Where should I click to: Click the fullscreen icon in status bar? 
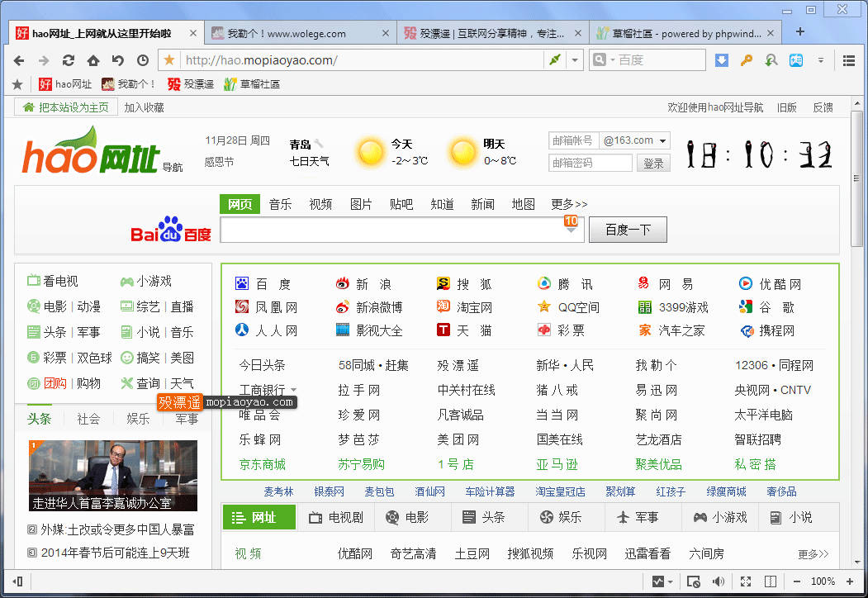click(746, 581)
